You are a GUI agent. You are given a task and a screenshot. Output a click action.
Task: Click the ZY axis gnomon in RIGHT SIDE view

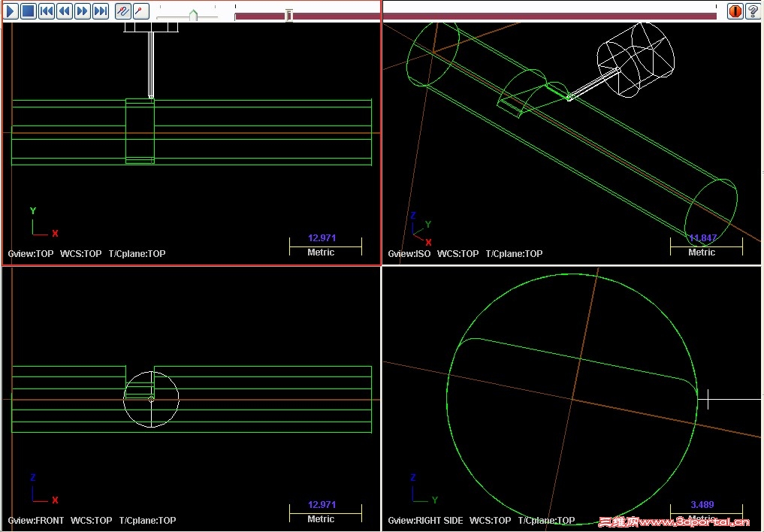(x=424, y=489)
